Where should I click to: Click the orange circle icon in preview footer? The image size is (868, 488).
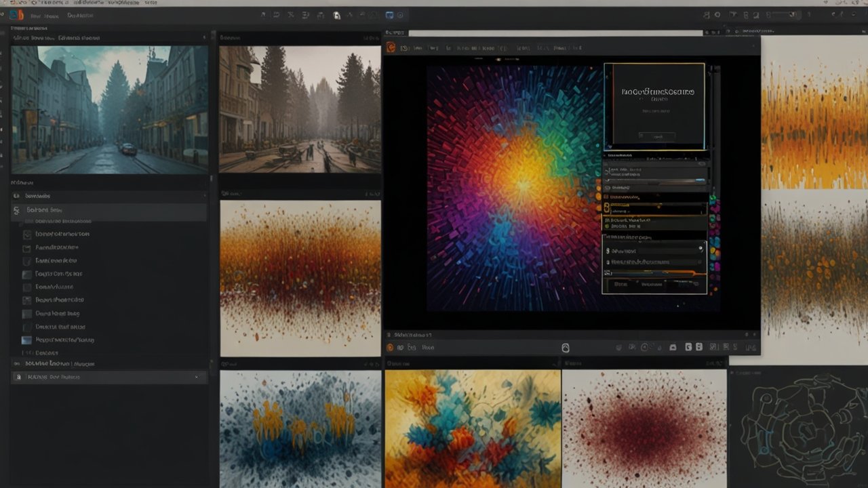click(390, 347)
